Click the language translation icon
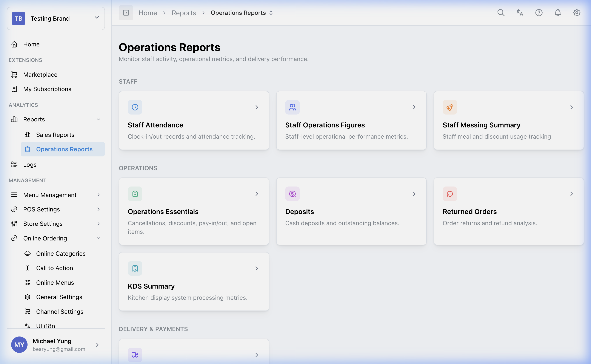Image resolution: width=591 pixels, height=364 pixels. (x=520, y=12)
